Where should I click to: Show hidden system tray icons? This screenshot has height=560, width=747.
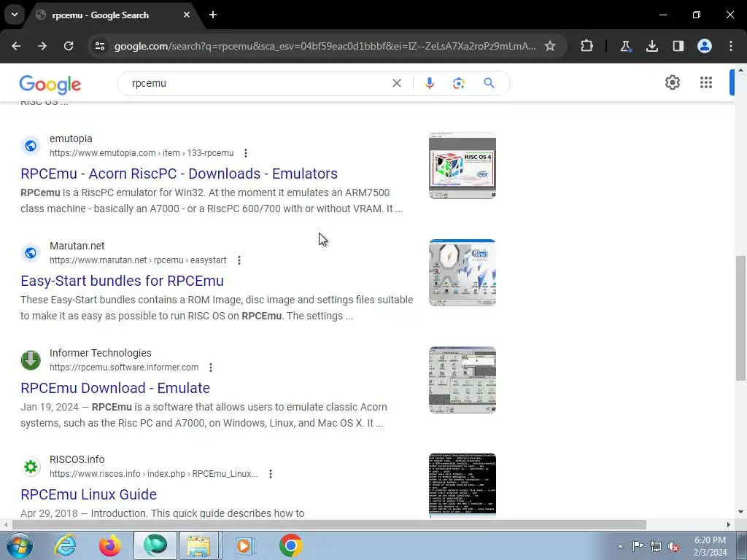620,546
